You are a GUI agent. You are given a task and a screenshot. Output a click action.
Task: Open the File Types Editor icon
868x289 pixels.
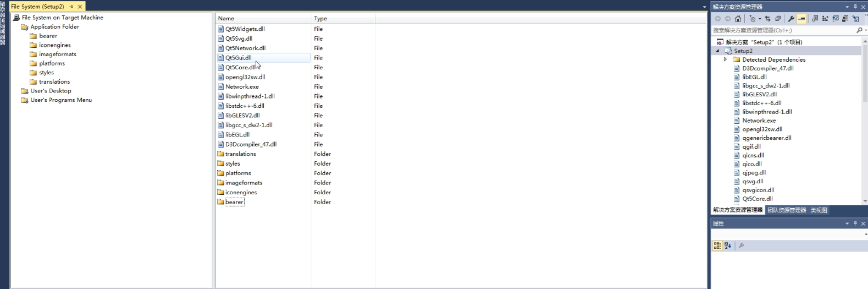[x=836, y=19]
